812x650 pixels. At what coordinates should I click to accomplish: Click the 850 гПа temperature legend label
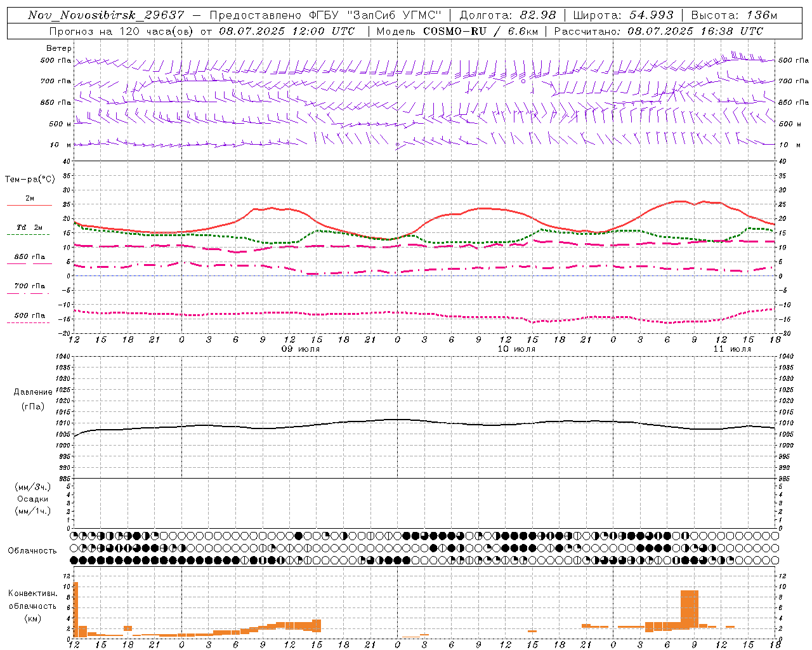click(29, 257)
